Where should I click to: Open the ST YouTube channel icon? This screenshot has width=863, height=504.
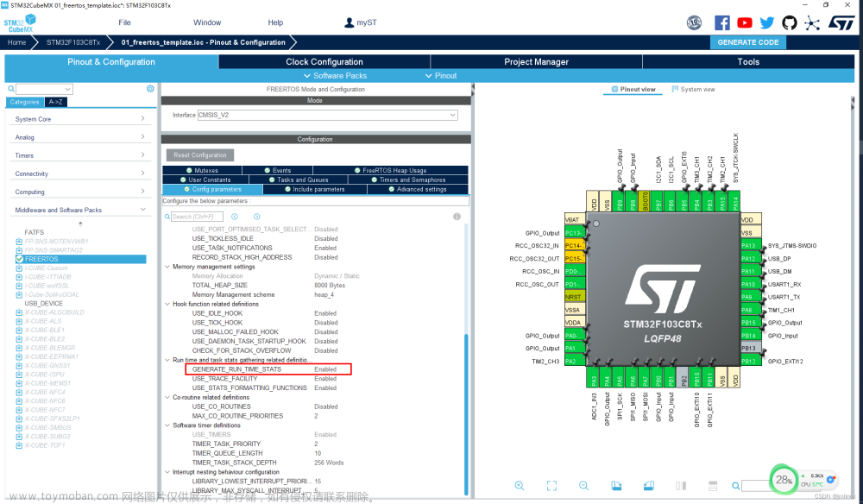tap(745, 22)
